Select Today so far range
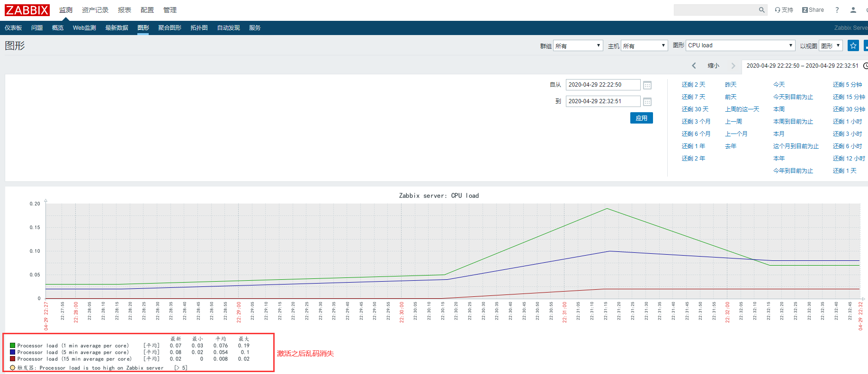Viewport: 868px width, 374px height. click(x=793, y=97)
